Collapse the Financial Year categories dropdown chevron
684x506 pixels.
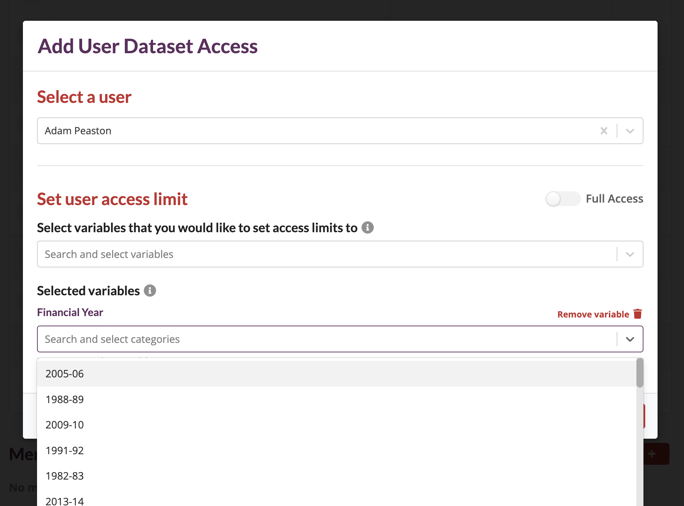pyautogui.click(x=630, y=339)
